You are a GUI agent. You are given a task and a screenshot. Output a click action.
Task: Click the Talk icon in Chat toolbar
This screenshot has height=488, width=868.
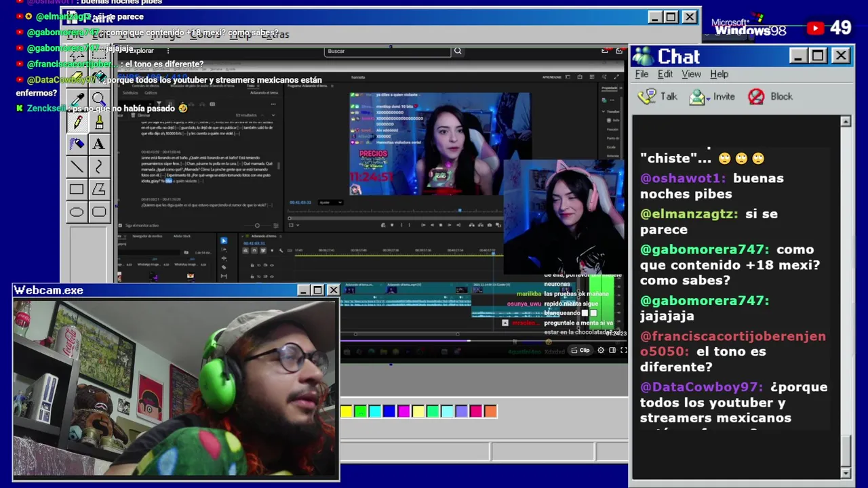pyautogui.click(x=647, y=97)
